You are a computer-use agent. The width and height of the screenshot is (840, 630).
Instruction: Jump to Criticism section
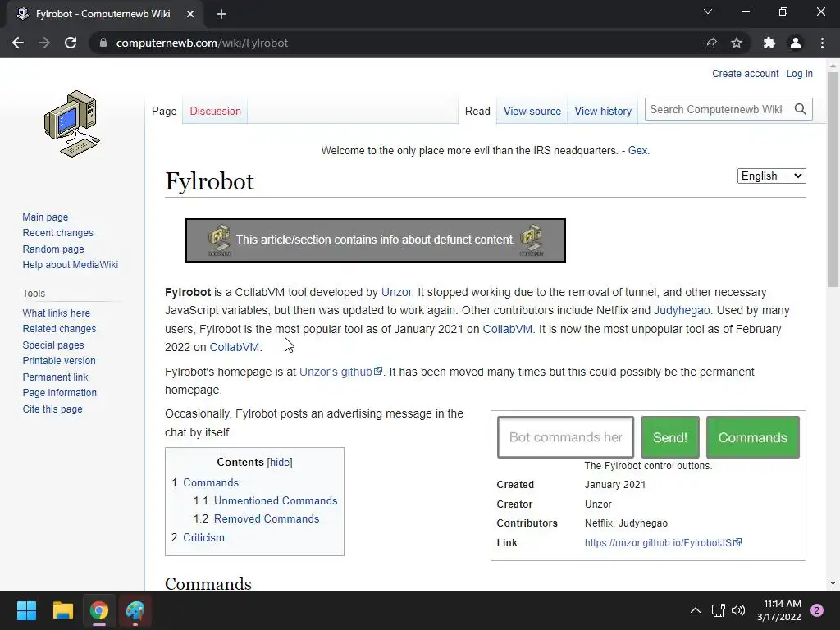pyautogui.click(x=203, y=537)
